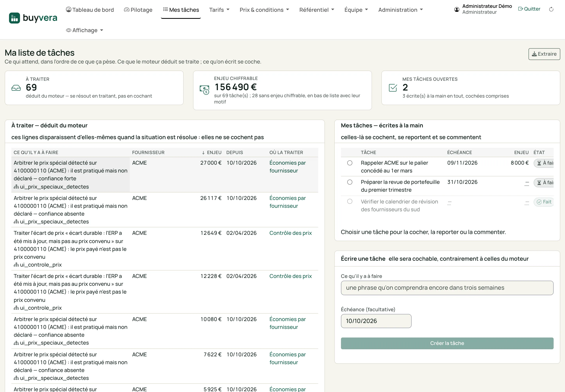Click the hierarchy icon in 10 080 € row

point(16,343)
